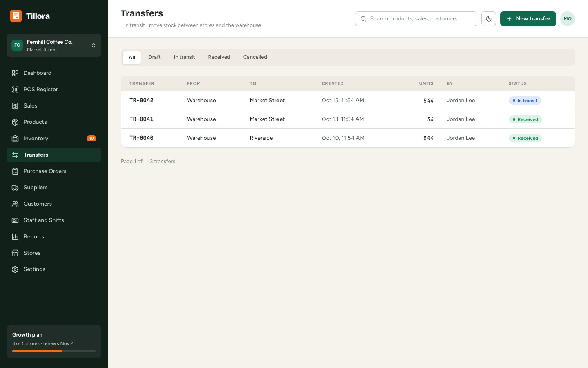Go to Sales via its receipt icon
This screenshot has width=588, height=368.
coord(15,106)
